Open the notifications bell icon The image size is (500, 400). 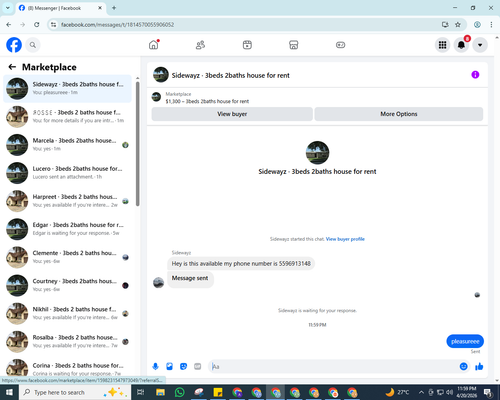[461, 45]
